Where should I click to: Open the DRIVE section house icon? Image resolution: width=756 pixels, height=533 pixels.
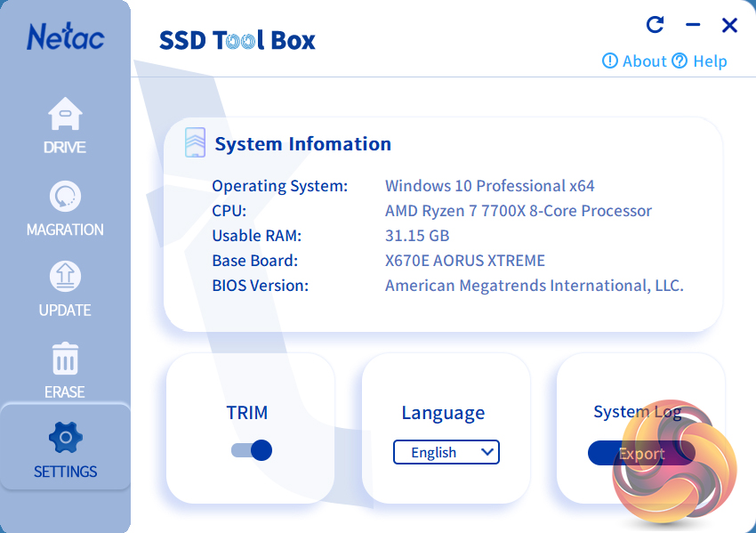65,115
